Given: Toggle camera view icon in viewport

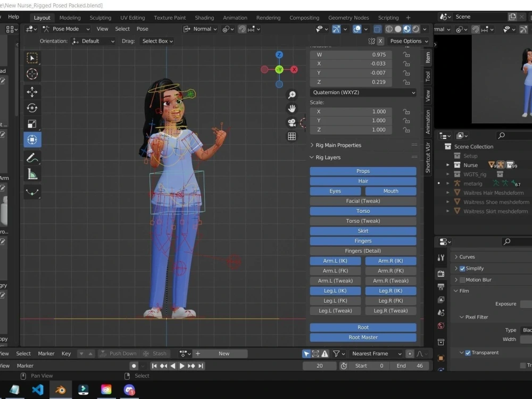Looking at the screenshot, I should pos(292,122).
